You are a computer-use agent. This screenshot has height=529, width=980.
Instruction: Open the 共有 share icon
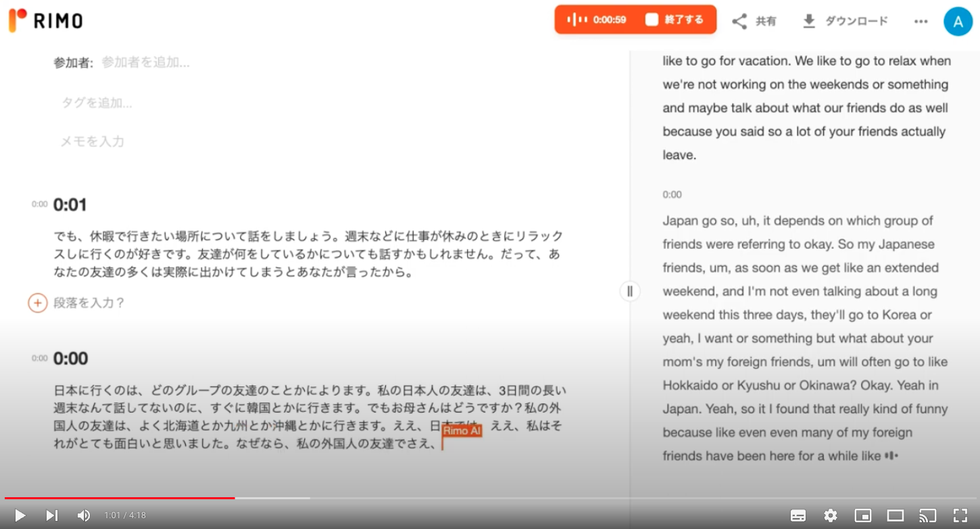click(739, 21)
